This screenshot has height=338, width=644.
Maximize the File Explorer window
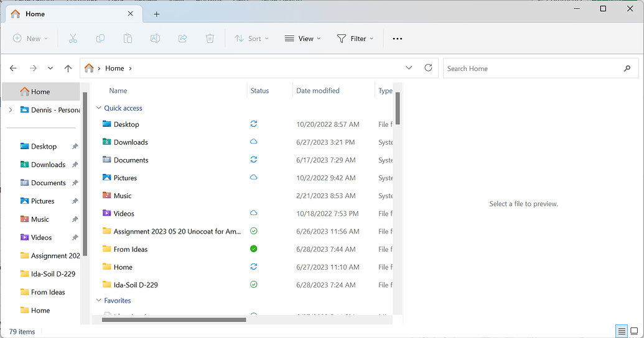coord(603,9)
